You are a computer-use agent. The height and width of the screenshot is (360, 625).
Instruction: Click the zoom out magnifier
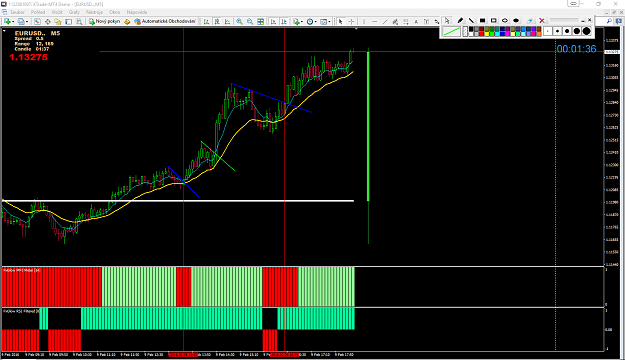coord(250,22)
